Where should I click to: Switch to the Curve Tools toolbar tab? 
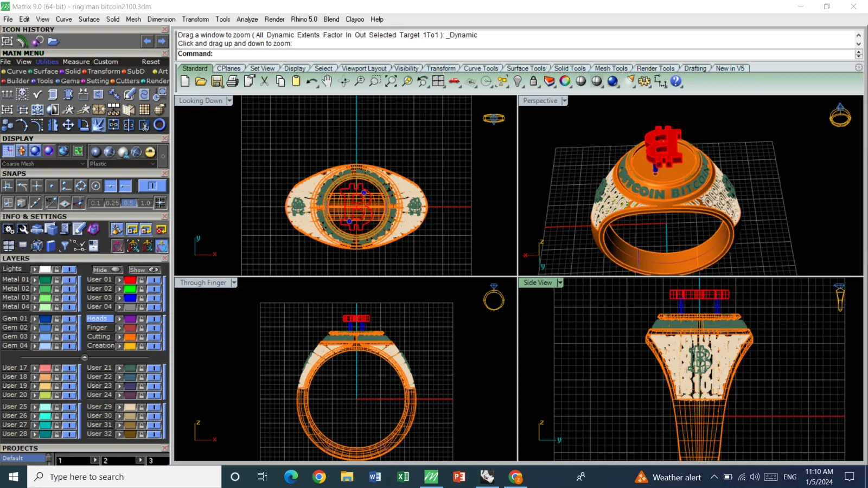(x=481, y=68)
